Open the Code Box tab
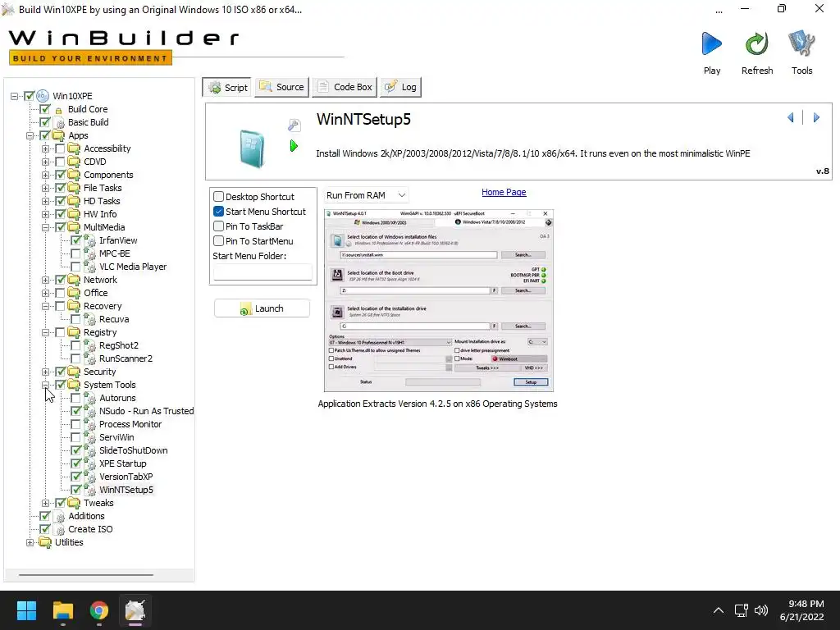The width and height of the screenshot is (840, 630). (345, 87)
